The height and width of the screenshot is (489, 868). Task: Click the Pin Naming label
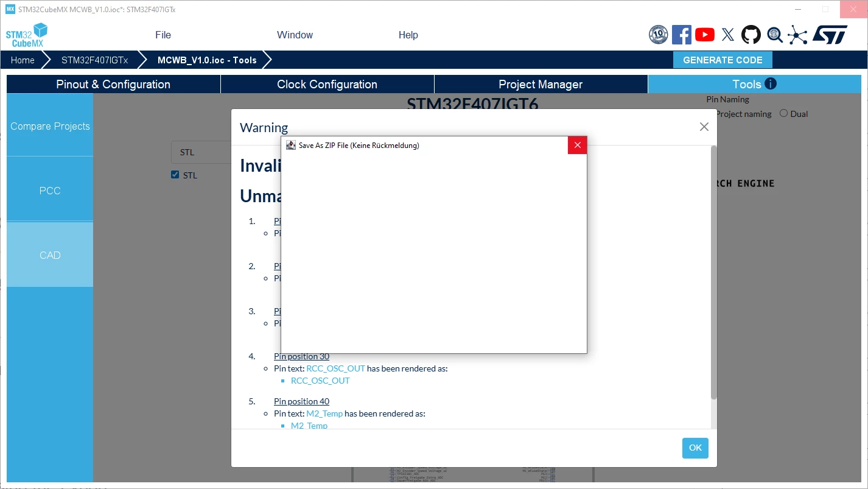(727, 99)
